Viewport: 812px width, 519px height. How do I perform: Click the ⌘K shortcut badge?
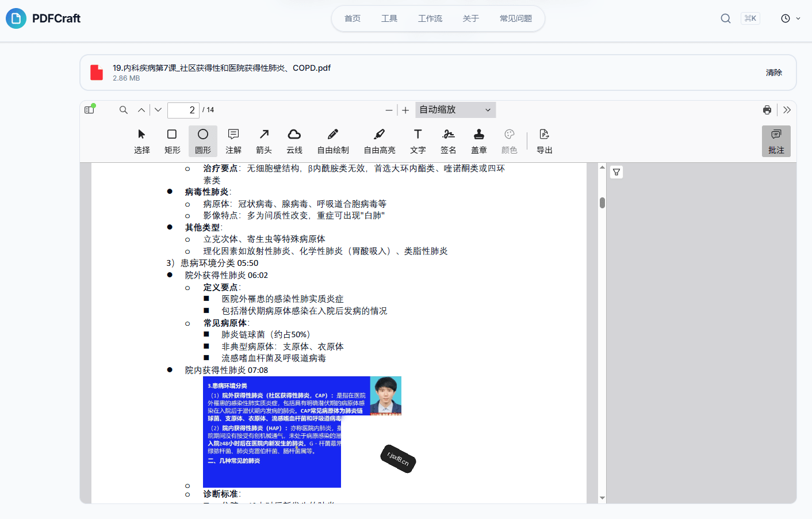[750, 18]
